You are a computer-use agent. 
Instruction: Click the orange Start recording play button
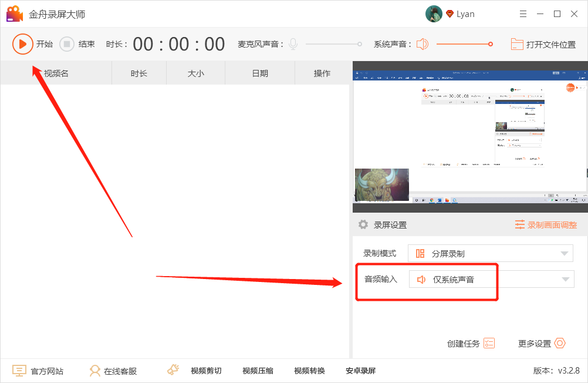click(22, 44)
